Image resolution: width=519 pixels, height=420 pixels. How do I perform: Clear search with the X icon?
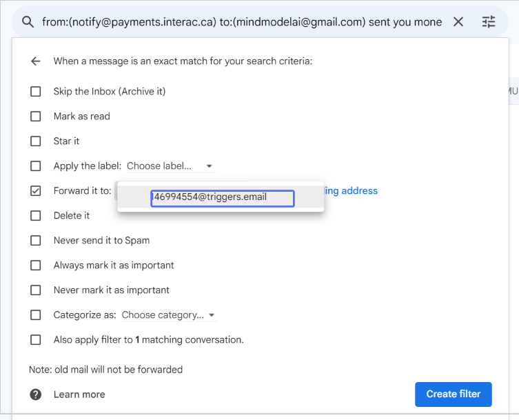(458, 22)
